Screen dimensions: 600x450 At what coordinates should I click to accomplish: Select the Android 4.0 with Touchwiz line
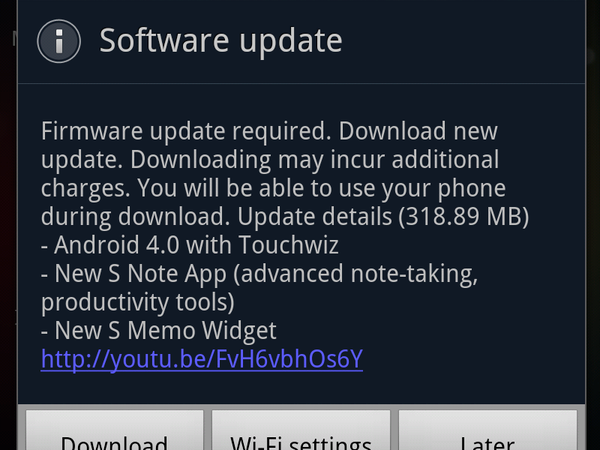[x=190, y=245]
